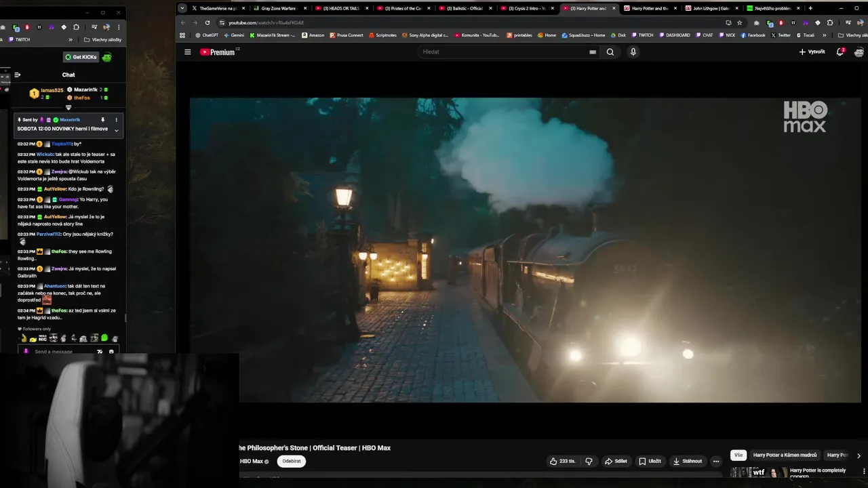Viewport: 868px width, 488px height.
Task: Switch to the HEADS OR TAILS tab
Action: coord(342,8)
